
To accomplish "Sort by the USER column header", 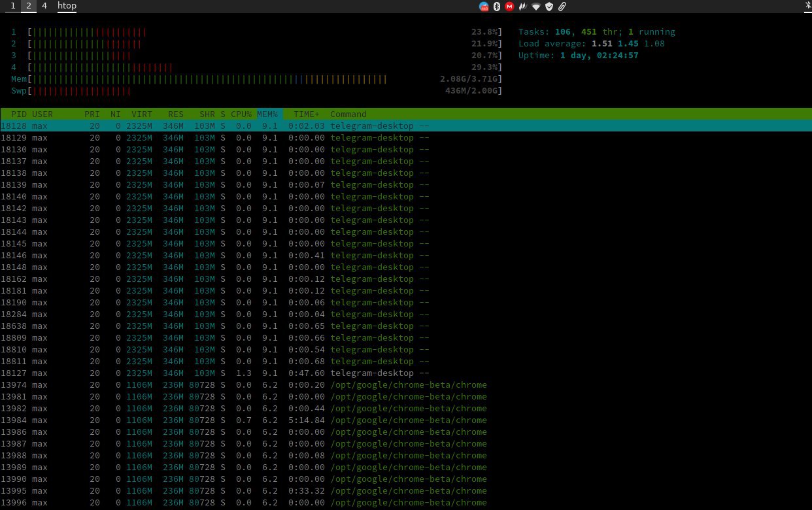I will (x=42, y=114).
